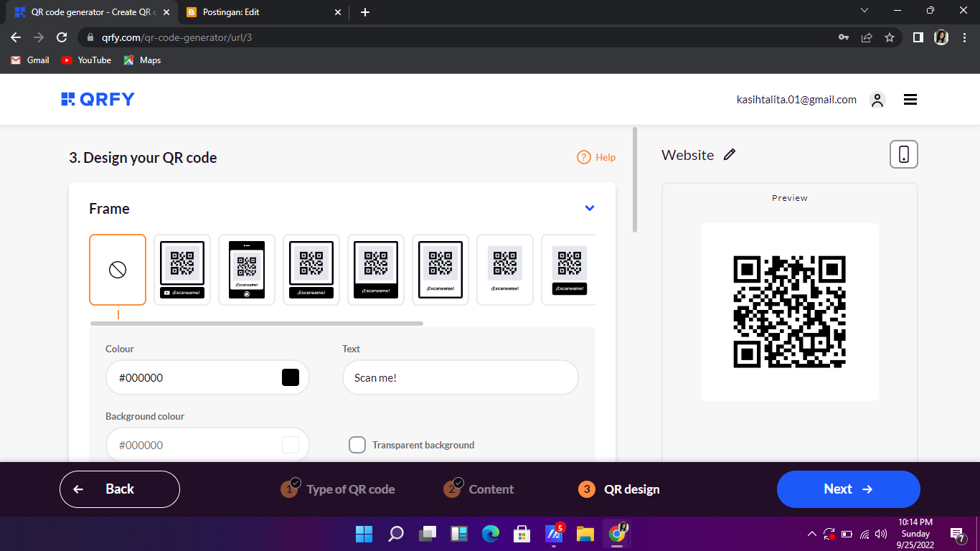980x551 pixels.
Task: Enable the Transparent background checkbox
Action: (357, 445)
